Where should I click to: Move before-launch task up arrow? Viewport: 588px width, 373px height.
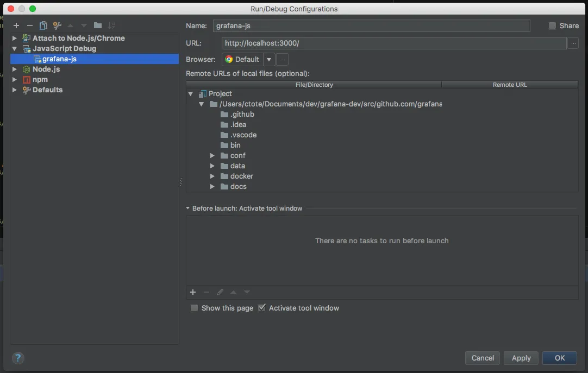pos(233,292)
